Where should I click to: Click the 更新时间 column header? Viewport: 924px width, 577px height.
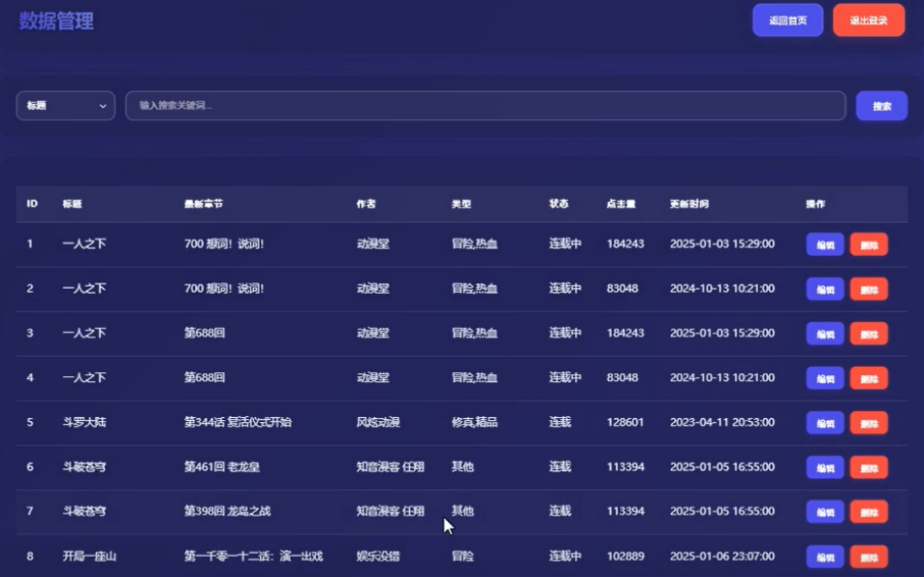pos(688,204)
